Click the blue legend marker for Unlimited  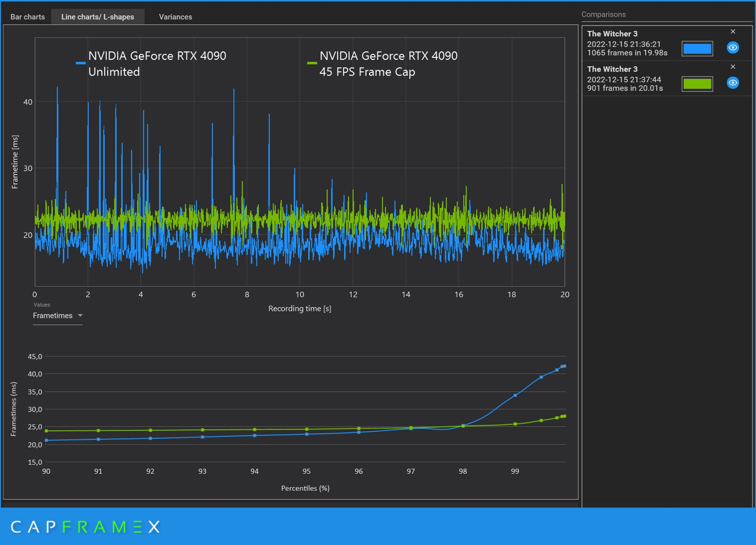pos(81,63)
